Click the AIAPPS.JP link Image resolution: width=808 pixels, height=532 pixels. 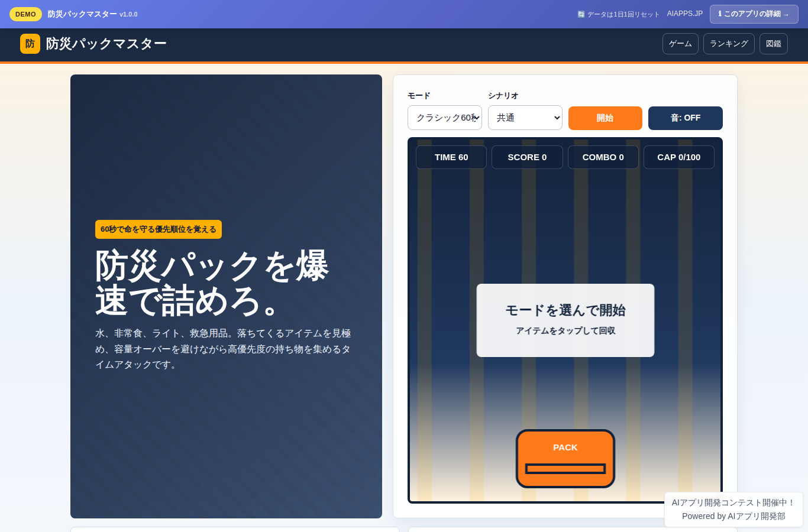(x=685, y=14)
